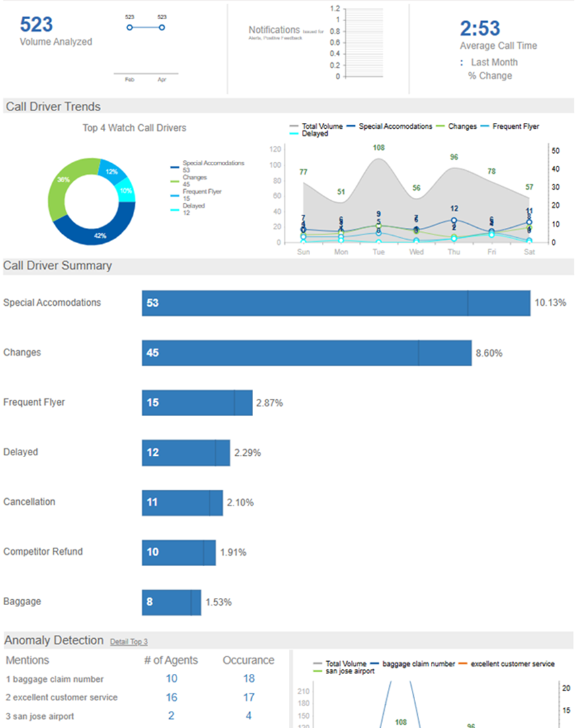
Task: Click the Changes bar showing 45
Action: click(306, 353)
